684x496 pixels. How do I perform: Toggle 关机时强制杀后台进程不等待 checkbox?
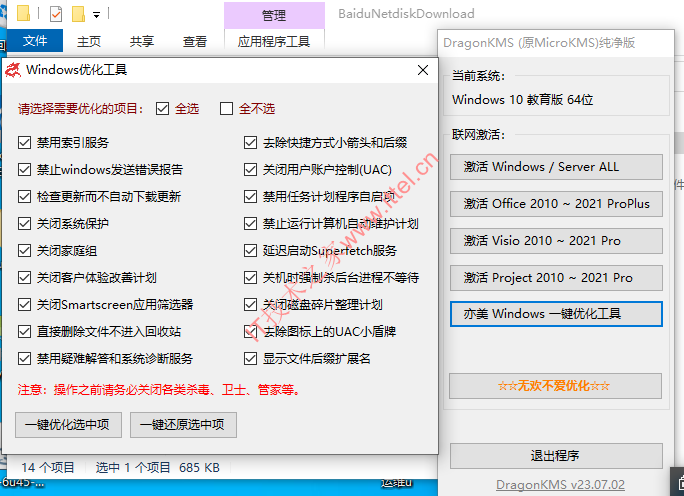point(250,278)
